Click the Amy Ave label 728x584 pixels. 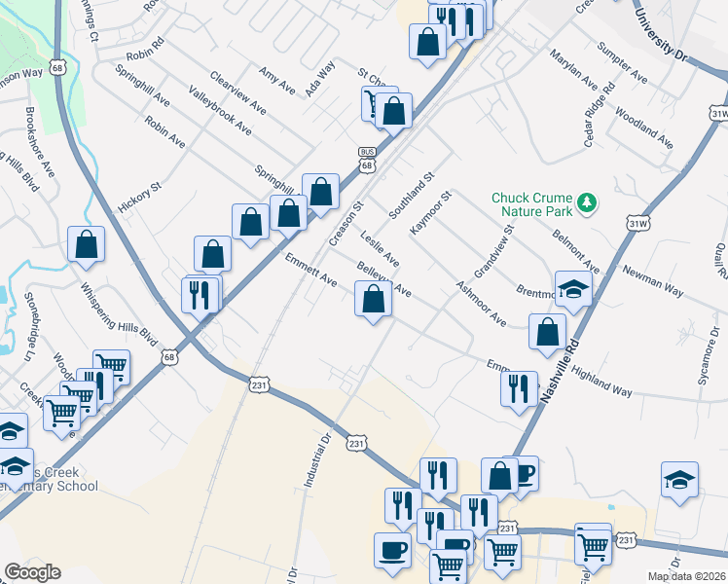click(277, 81)
